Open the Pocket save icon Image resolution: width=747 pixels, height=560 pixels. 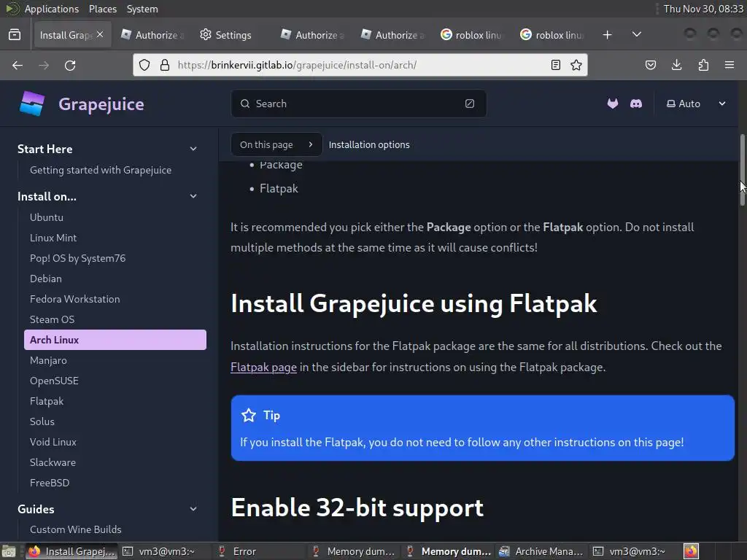click(650, 65)
